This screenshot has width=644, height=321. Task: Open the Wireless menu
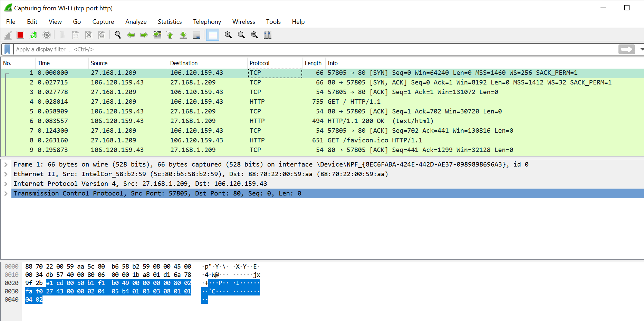(x=244, y=22)
